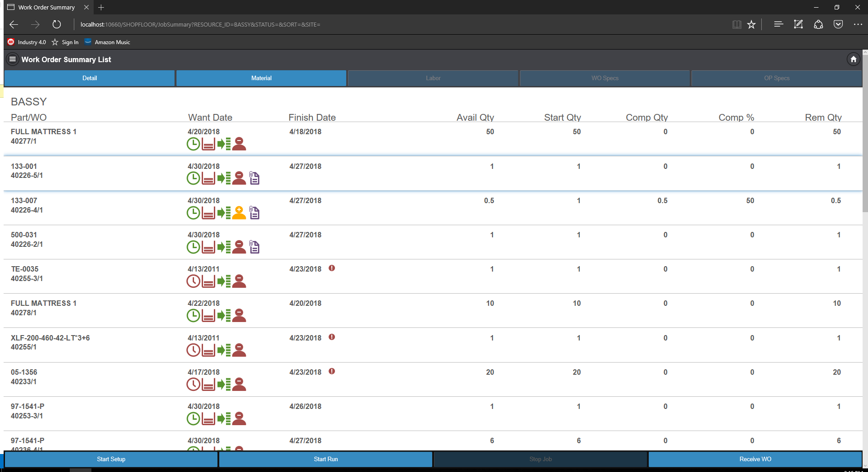
Task: Open the browser ellipsis settings menu
Action: [x=859, y=24]
